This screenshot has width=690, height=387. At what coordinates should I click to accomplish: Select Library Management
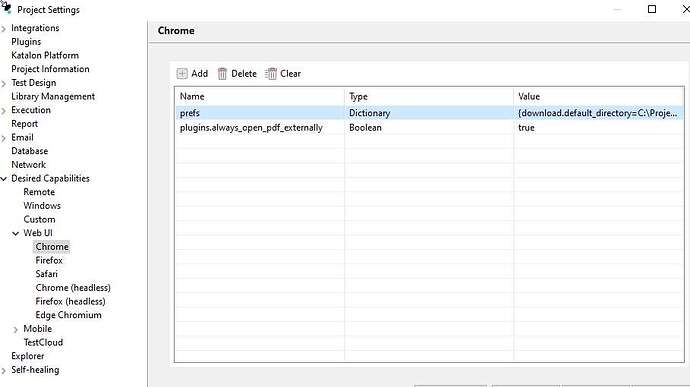coord(53,96)
